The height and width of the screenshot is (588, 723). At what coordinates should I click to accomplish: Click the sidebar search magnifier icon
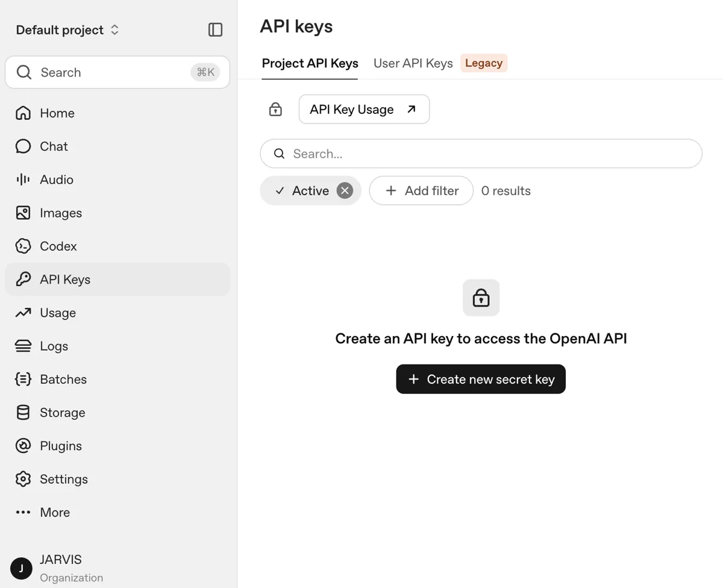click(x=24, y=72)
